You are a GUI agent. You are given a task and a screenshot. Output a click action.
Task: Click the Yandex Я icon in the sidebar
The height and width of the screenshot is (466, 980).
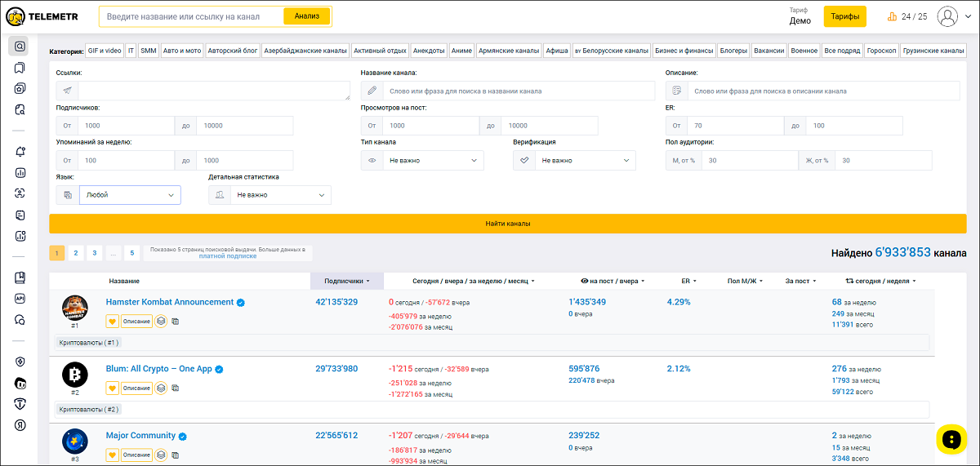(20, 425)
